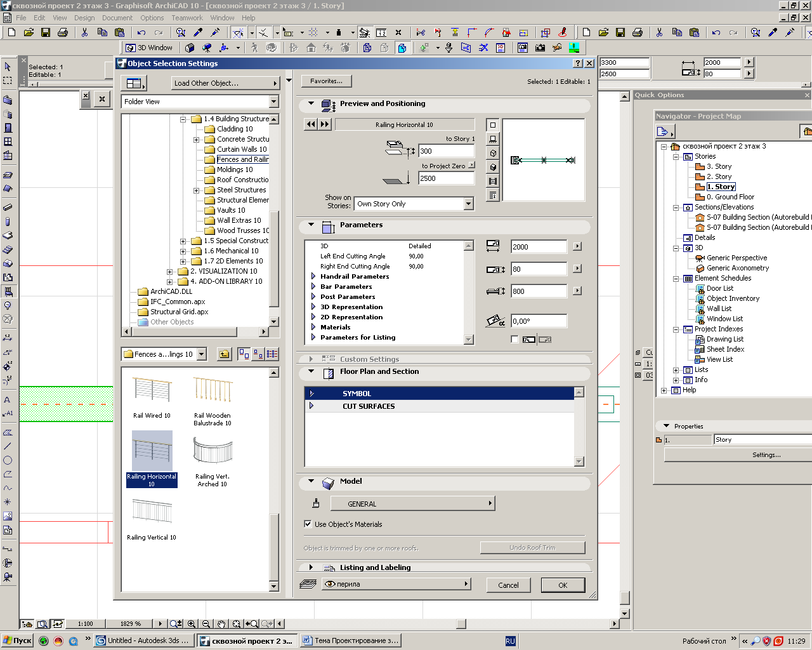Collapse the Floor Plan and Section panel
Screen dimensions: 812x650
(x=311, y=371)
